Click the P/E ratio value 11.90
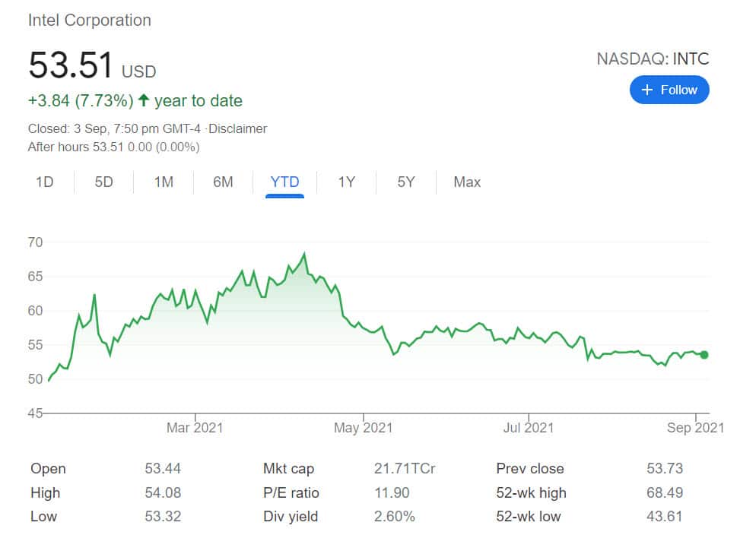Viewport: 756px width, 554px height. [x=392, y=492]
